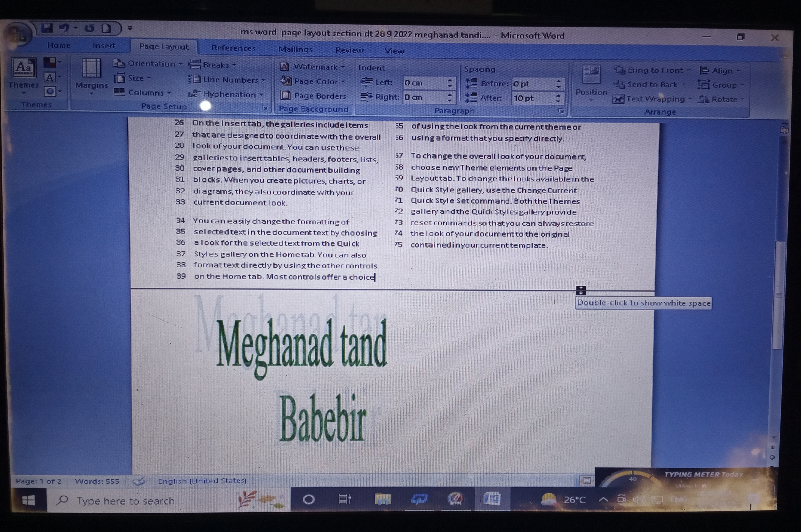
Task: Increase Spacing Before with up stepper arrow
Action: [x=558, y=81]
